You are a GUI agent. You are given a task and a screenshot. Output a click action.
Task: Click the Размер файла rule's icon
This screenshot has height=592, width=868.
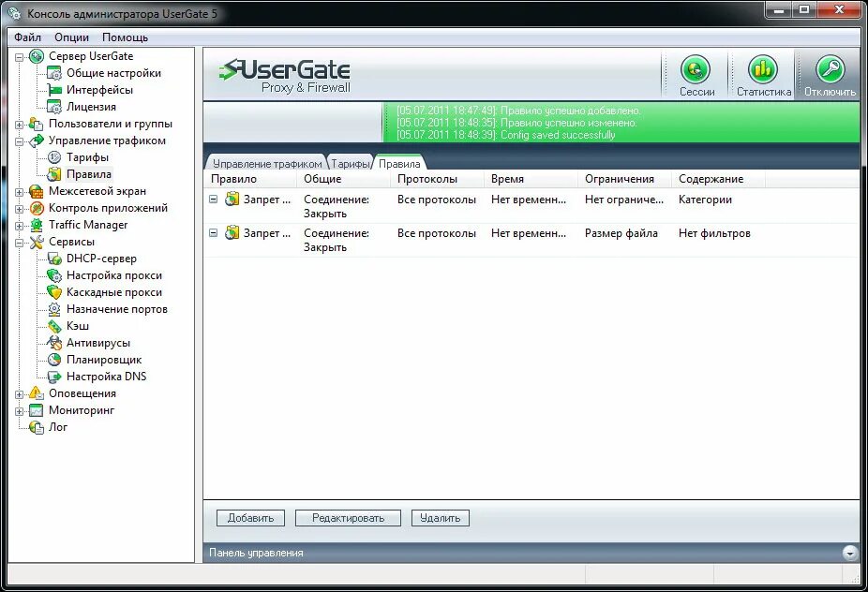232,233
